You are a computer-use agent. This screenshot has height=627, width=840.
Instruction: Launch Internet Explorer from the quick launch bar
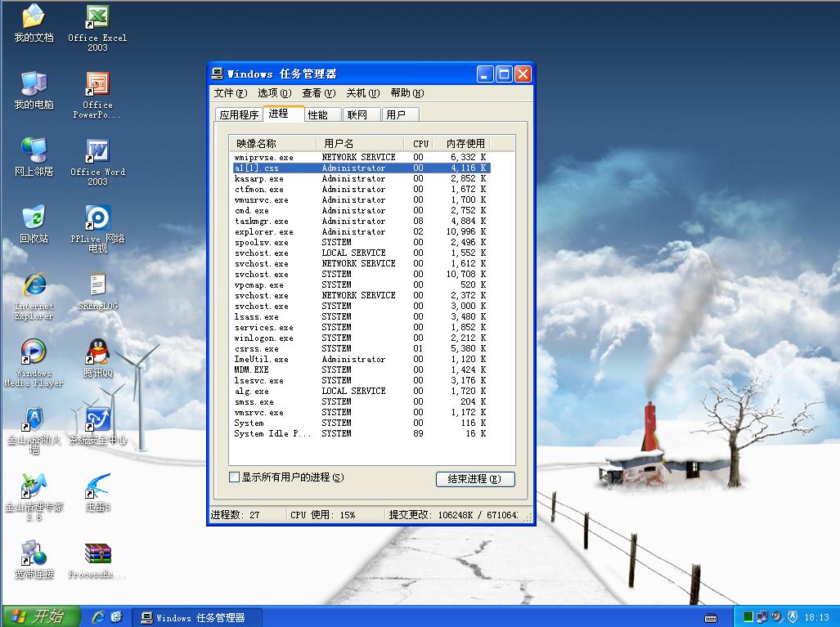(98, 617)
